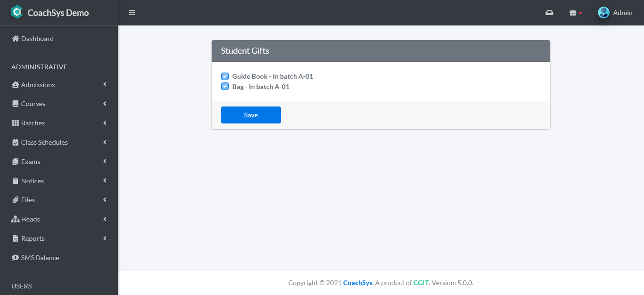This screenshot has width=644, height=295.
Task: Click the Heads sitemap icon
Action: 16,219
